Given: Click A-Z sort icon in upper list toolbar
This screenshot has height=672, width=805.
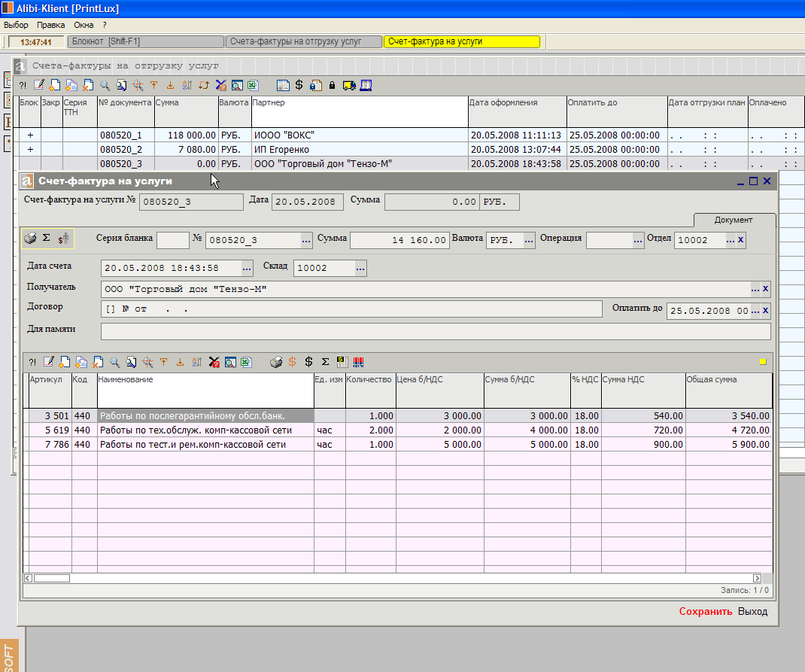Looking at the screenshot, I should [x=187, y=85].
